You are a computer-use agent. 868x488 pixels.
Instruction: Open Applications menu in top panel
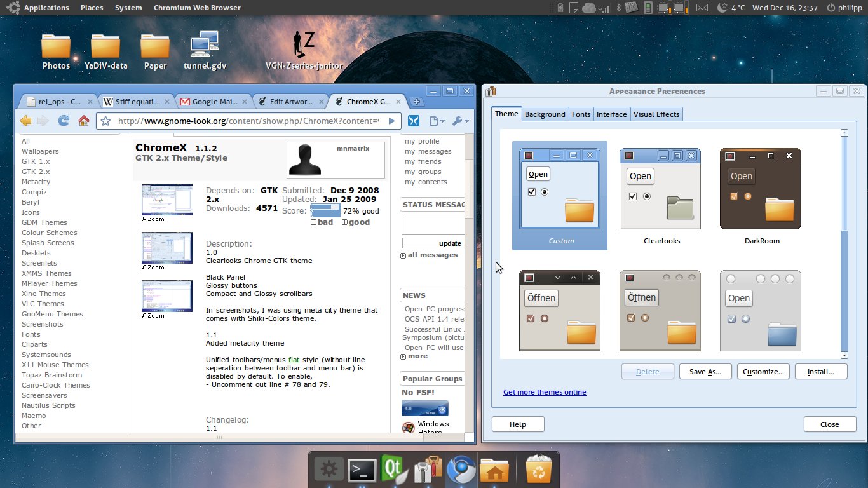[46, 8]
